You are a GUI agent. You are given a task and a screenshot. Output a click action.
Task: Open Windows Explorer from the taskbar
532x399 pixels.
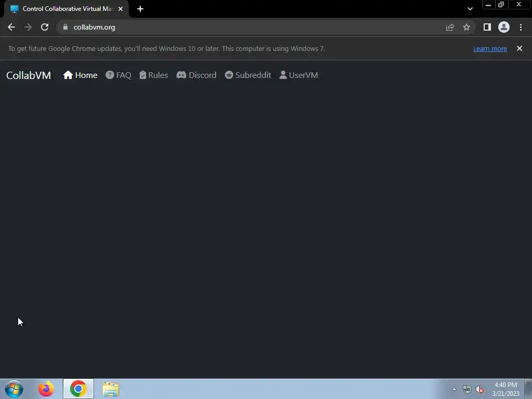point(111,389)
